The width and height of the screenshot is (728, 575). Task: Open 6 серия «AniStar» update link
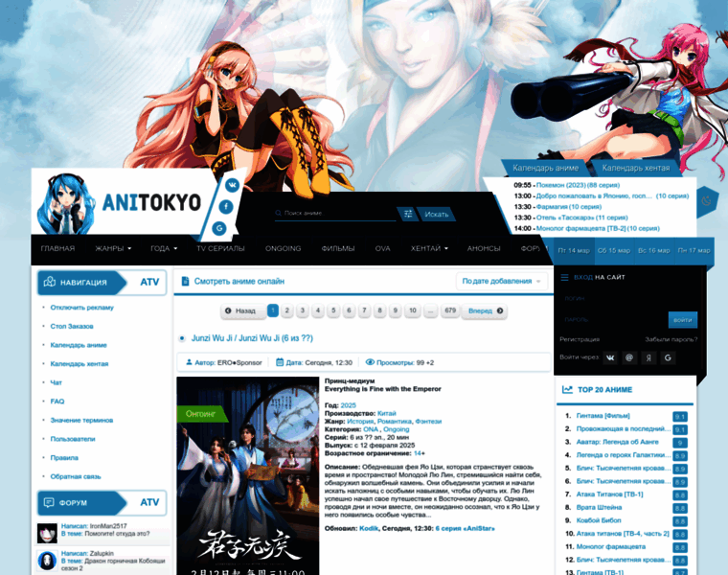[465, 529]
